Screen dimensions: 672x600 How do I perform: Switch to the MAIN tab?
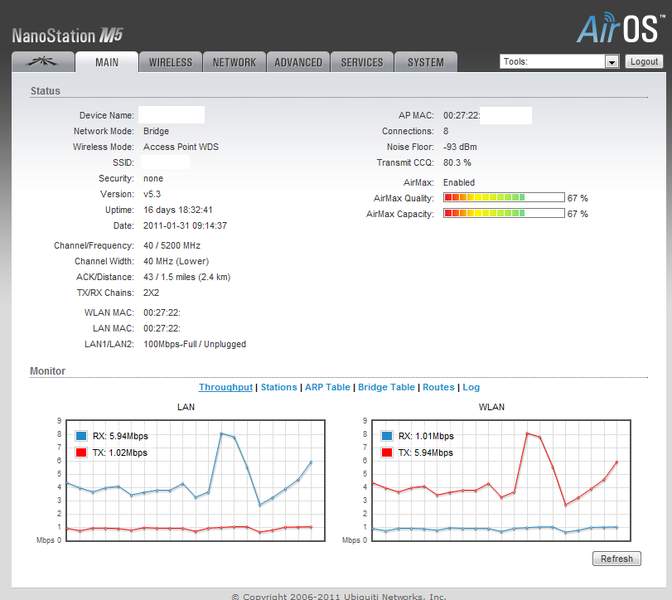(107, 62)
